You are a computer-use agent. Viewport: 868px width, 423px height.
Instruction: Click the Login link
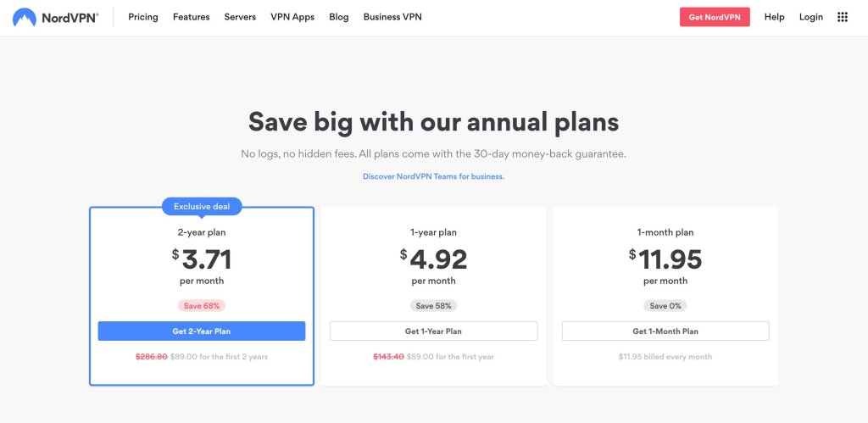[811, 17]
